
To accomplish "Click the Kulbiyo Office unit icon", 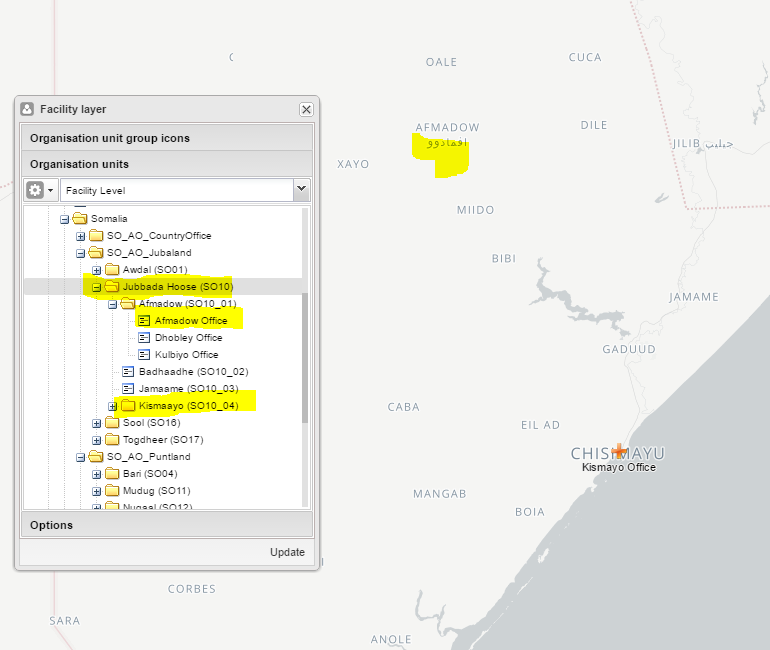I will (x=144, y=355).
